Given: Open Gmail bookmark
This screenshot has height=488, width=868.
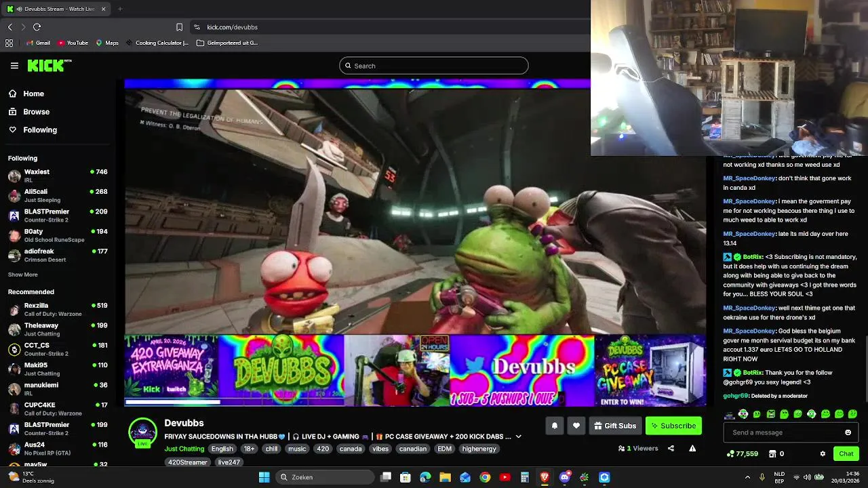Looking at the screenshot, I should 38,43.
